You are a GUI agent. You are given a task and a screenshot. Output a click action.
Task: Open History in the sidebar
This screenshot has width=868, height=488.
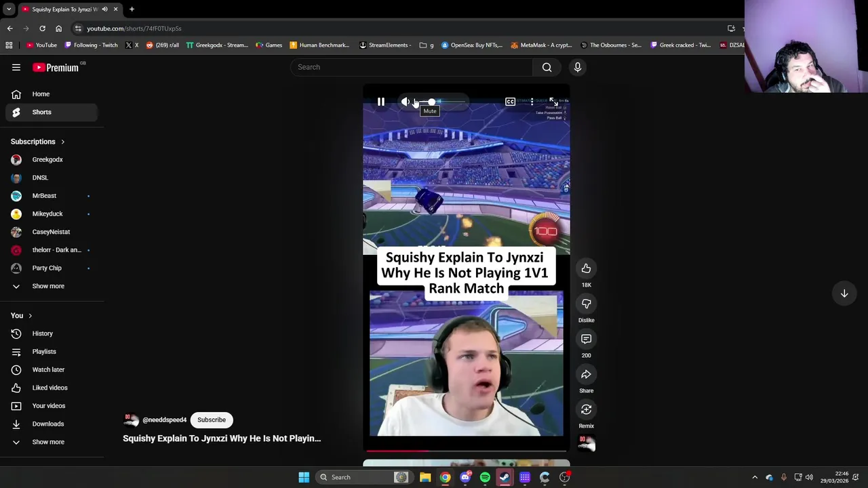click(52, 333)
